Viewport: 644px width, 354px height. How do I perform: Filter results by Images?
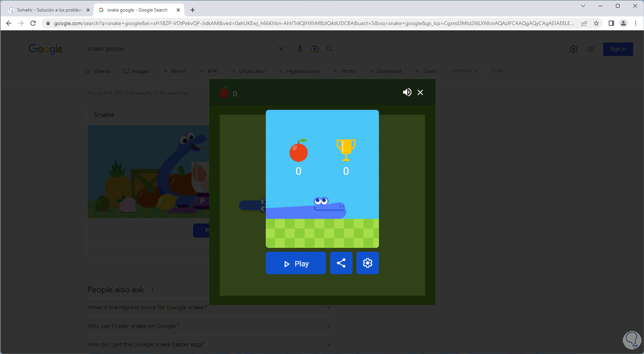(x=136, y=71)
